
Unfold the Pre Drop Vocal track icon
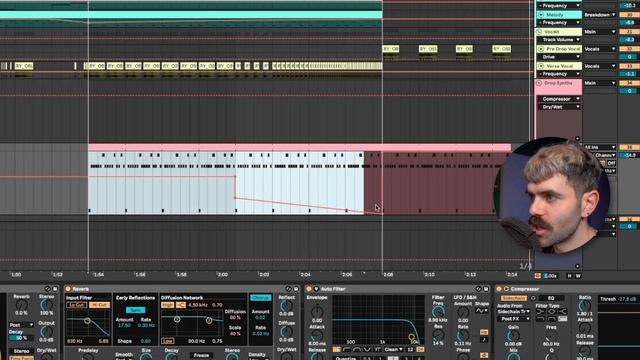[541, 49]
